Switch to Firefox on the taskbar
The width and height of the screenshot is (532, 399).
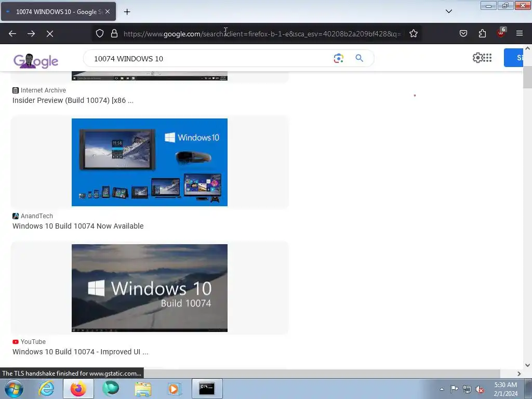78,389
